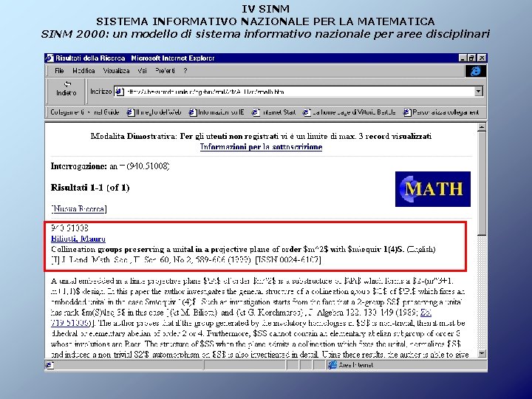Screen dimensions: 532x399
Task: Open the 'Personalizza collegamenti' link
Action: (x=446, y=112)
